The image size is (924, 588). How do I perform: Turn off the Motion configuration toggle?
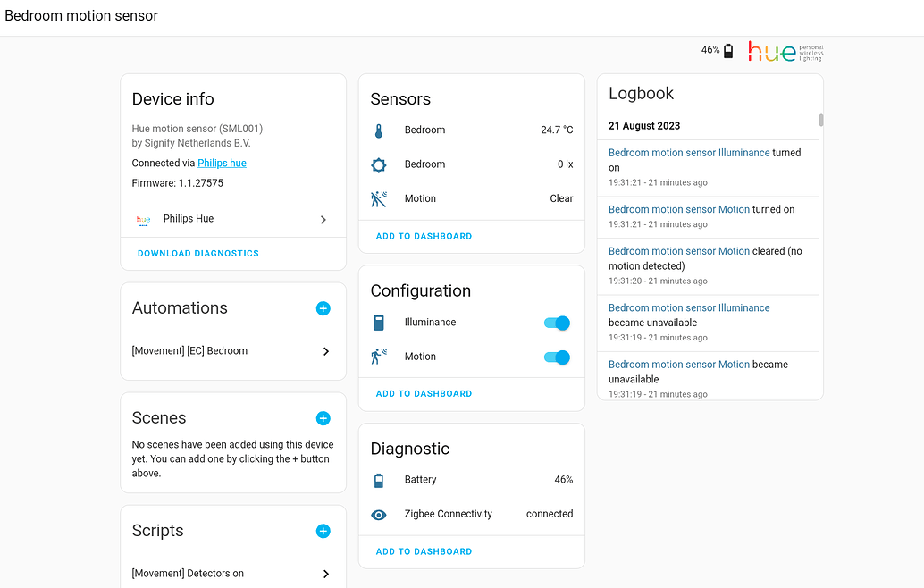(556, 356)
